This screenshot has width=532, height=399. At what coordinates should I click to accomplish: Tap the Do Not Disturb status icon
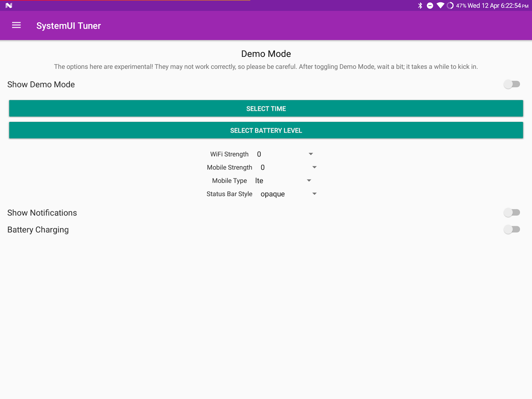pos(430,5)
